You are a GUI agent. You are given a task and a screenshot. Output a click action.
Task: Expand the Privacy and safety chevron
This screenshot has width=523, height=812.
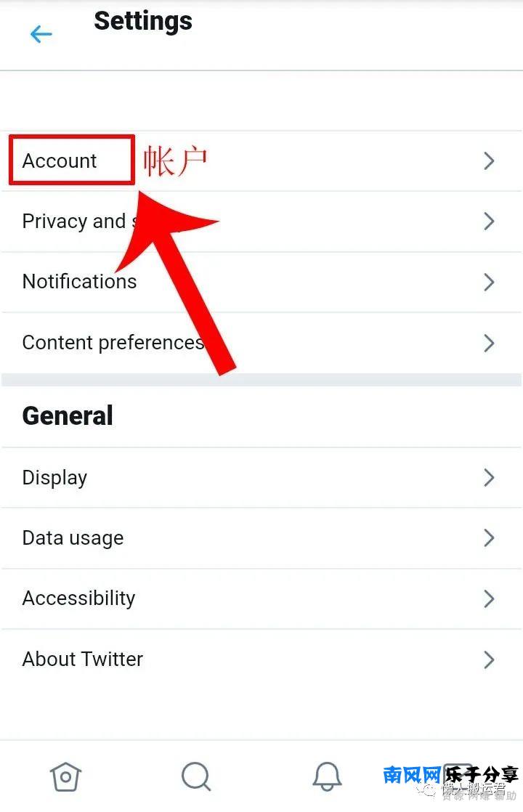[x=489, y=222]
